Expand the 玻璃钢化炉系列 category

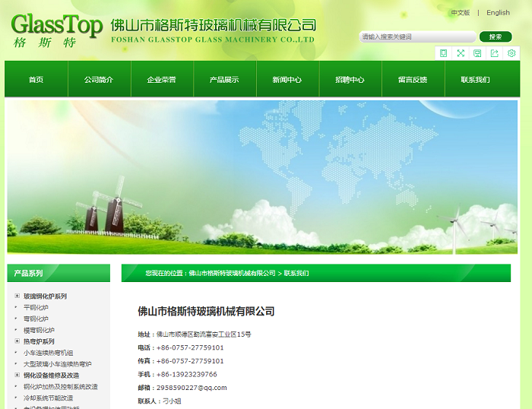click(17, 296)
